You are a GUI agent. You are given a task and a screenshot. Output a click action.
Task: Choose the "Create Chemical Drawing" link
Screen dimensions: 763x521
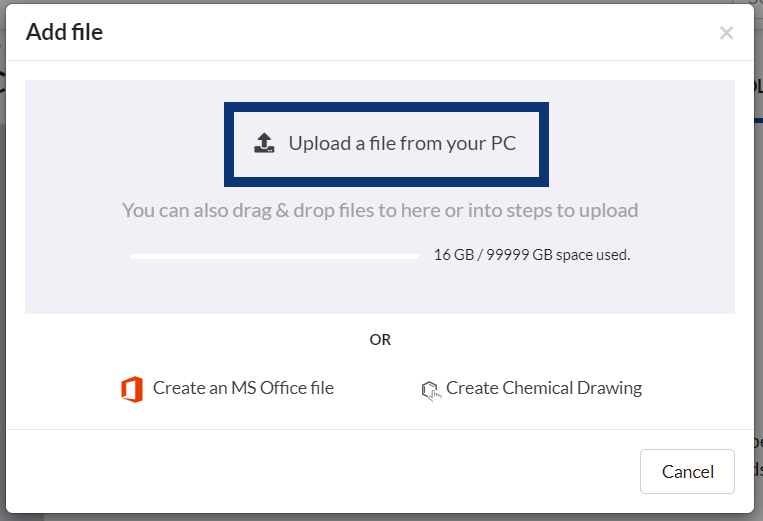pos(544,388)
